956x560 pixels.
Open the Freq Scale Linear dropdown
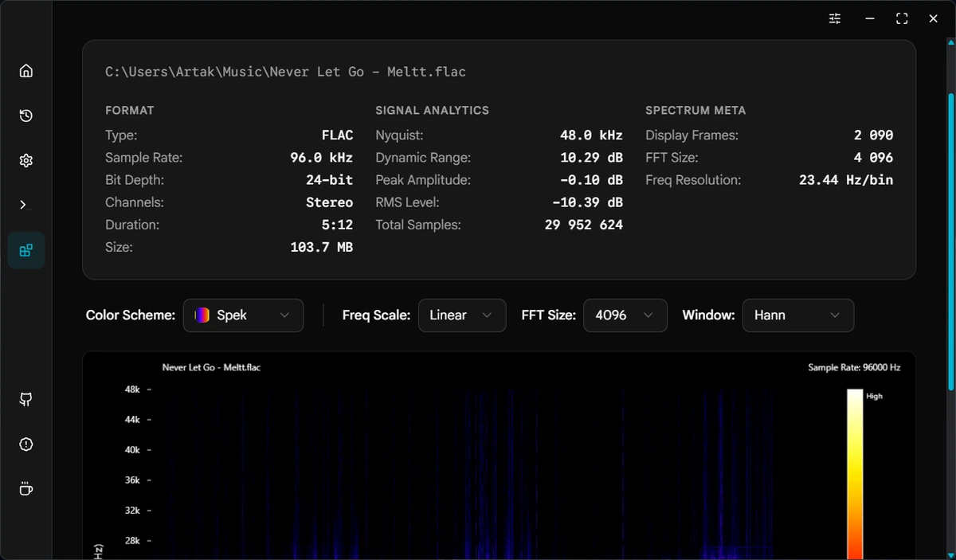(x=462, y=315)
